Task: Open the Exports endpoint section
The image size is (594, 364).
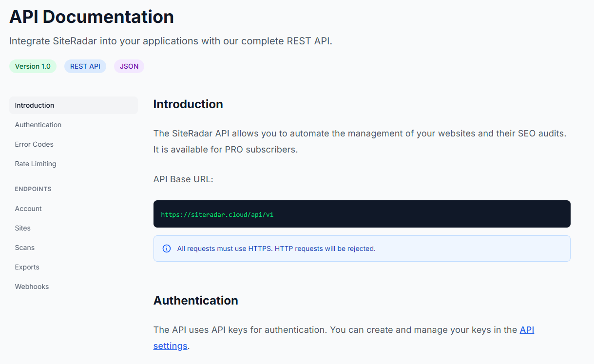Action: pyautogui.click(x=27, y=267)
